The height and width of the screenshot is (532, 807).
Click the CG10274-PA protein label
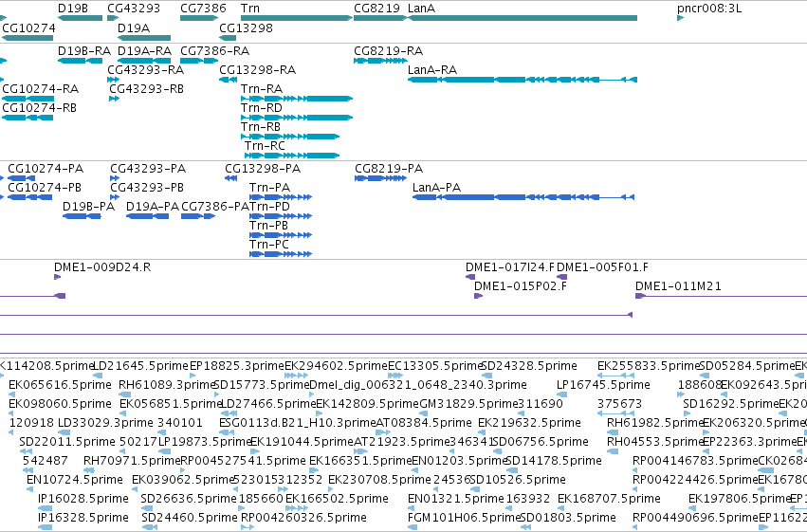46,169
